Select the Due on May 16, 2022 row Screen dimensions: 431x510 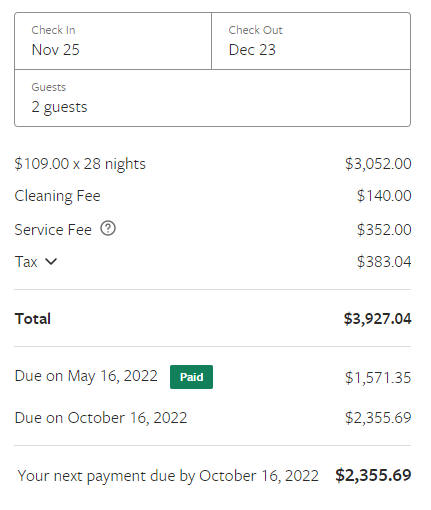[x=213, y=377]
